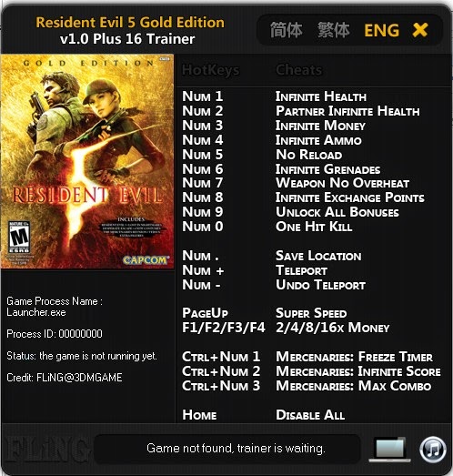The image size is (453, 476).
Task: Click the Disable All entry
Action: click(x=310, y=415)
